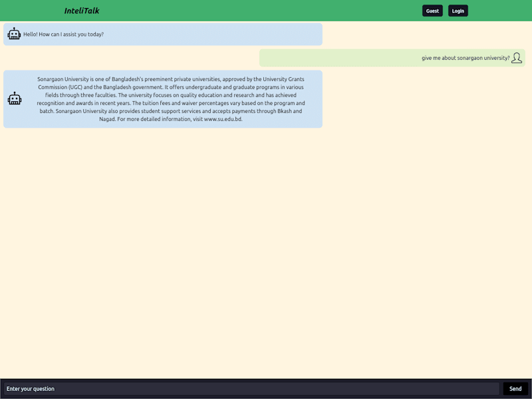The width and height of the screenshot is (532, 399).
Task: Click the 'give me about sonargaon university?' message
Action: point(465,58)
